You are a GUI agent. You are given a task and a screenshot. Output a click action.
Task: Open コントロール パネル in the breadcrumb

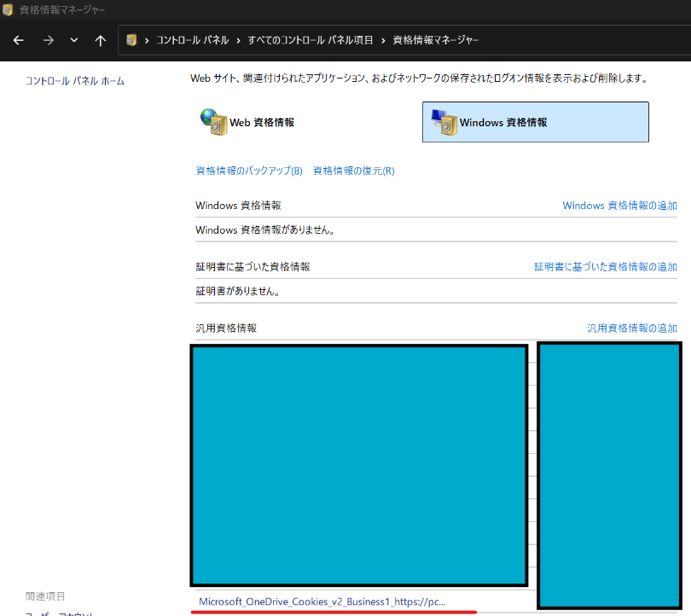point(193,40)
